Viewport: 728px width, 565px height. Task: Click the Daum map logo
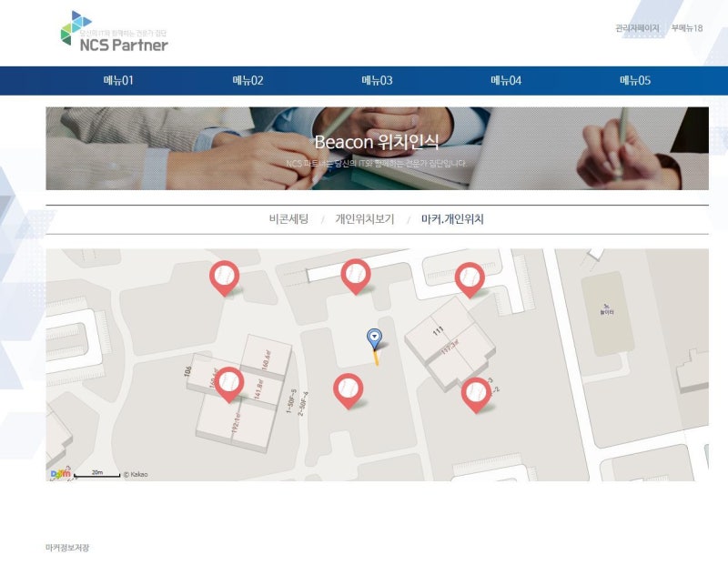pyautogui.click(x=60, y=474)
